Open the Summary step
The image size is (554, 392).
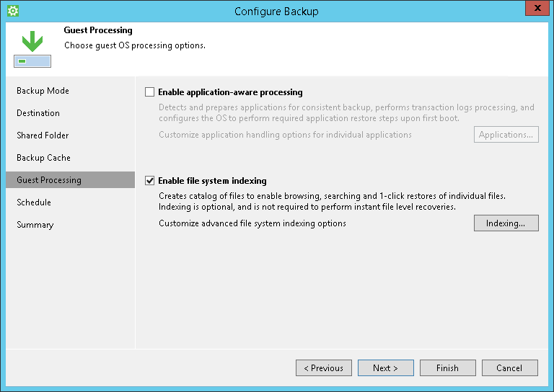[35, 225]
